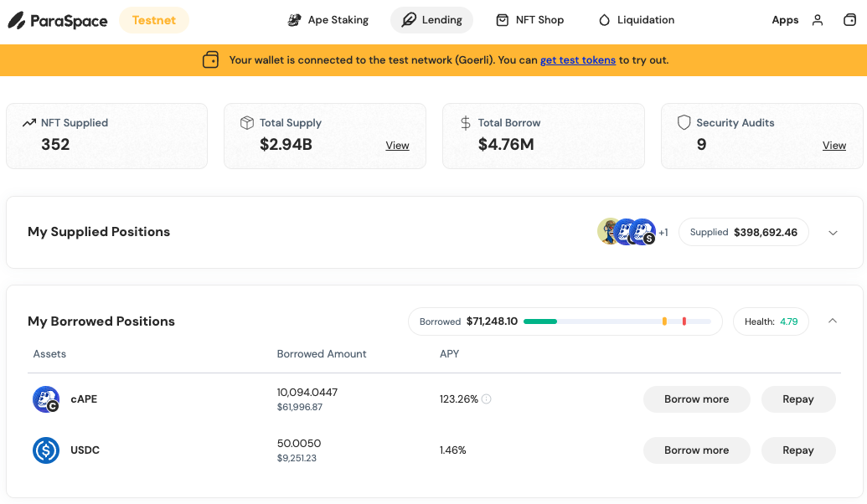Click the wallet icon in the banner
Screen dimensions: 867x504
point(210,59)
